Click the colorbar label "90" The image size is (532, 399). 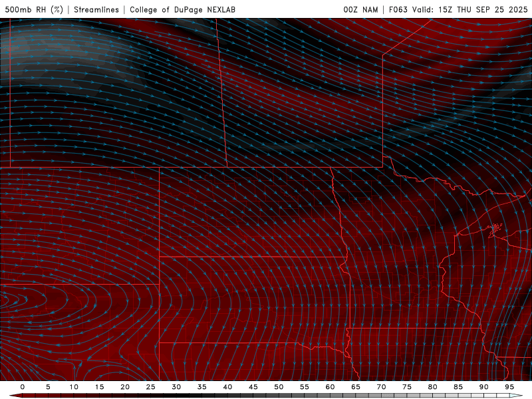(483, 387)
